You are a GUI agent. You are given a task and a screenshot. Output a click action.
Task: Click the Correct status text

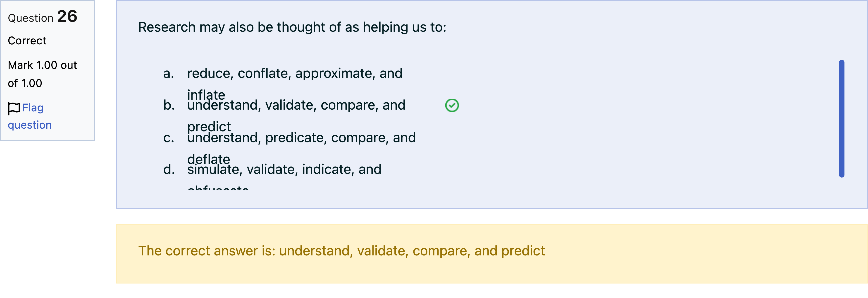pos(27,41)
